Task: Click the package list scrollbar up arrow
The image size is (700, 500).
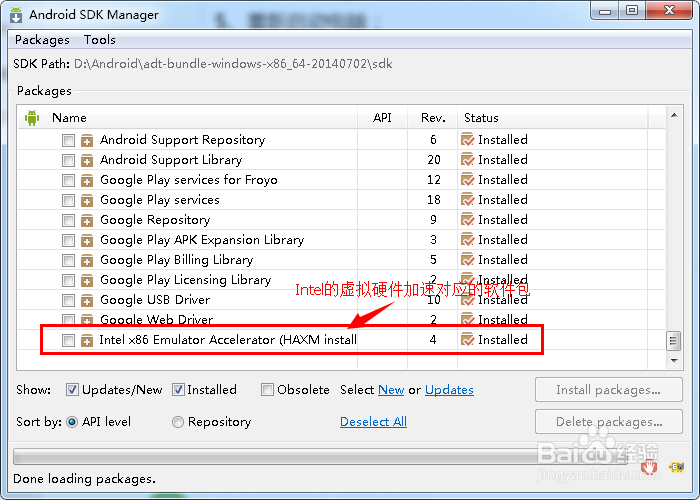Action: (674, 115)
